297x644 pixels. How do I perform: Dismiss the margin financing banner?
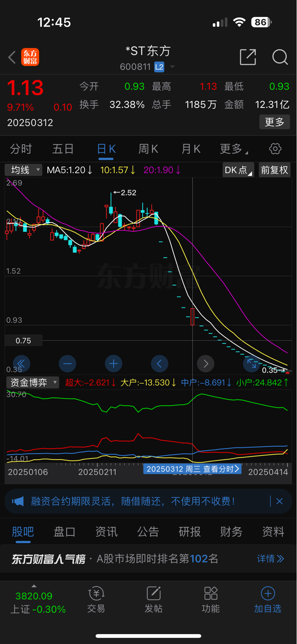point(280,501)
